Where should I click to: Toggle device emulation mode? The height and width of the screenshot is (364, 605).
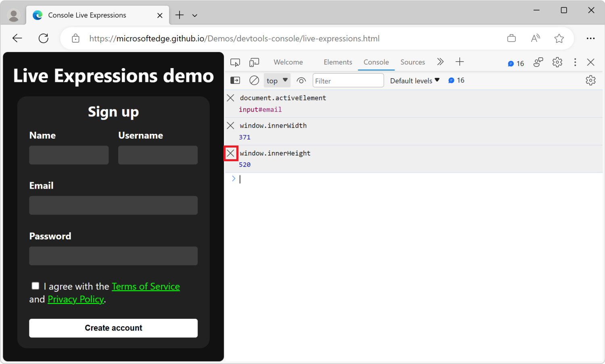click(x=254, y=62)
